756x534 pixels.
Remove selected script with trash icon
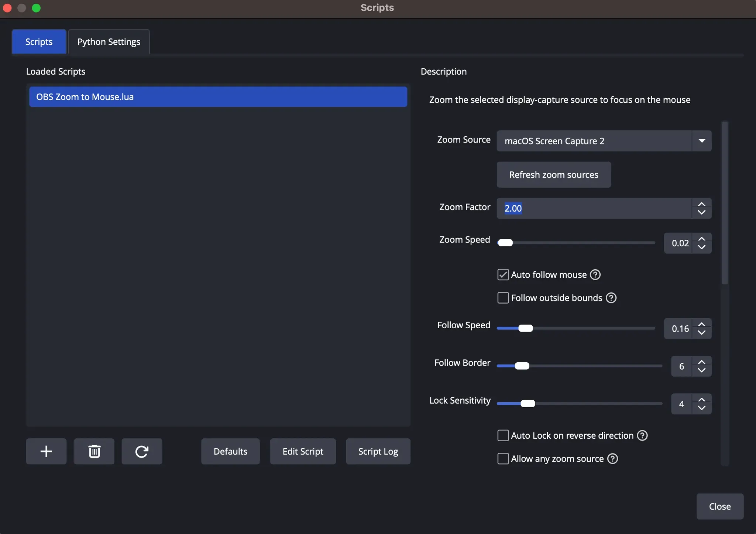[x=94, y=451]
